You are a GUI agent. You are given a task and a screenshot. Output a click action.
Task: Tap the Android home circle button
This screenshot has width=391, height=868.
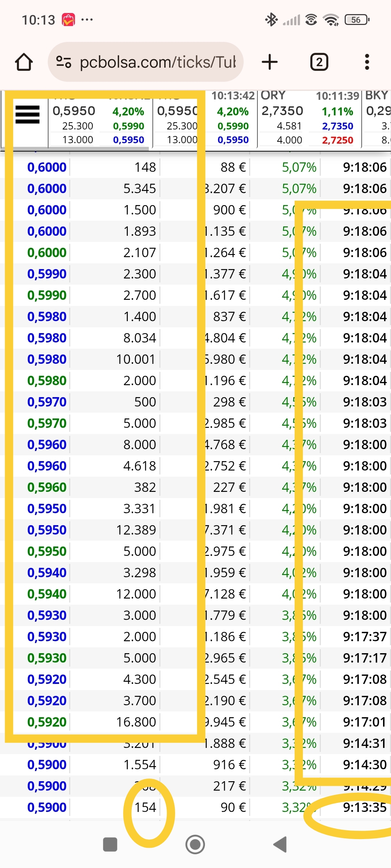pos(195,844)
